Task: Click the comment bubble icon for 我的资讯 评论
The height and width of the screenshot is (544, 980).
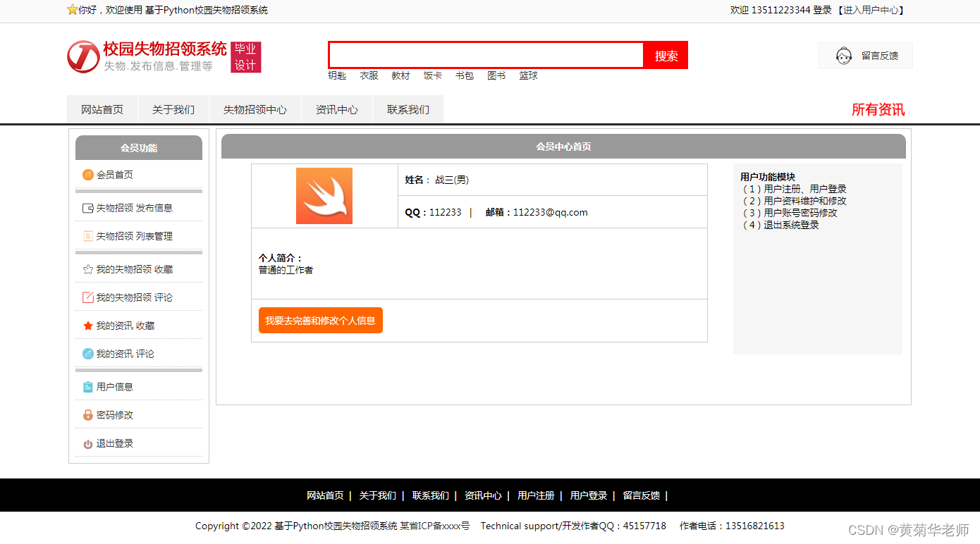Action: (x=88, y=353)
